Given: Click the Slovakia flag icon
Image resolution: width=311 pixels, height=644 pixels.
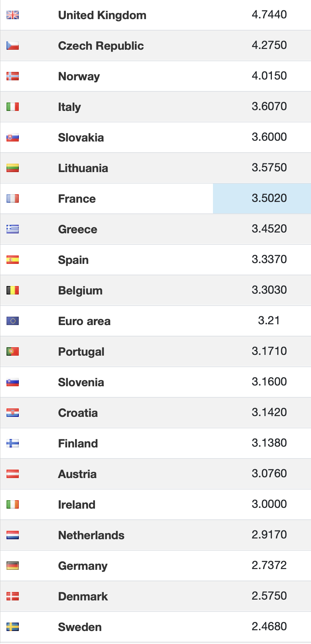Looking at the screenshot, I should click(13, 137).
